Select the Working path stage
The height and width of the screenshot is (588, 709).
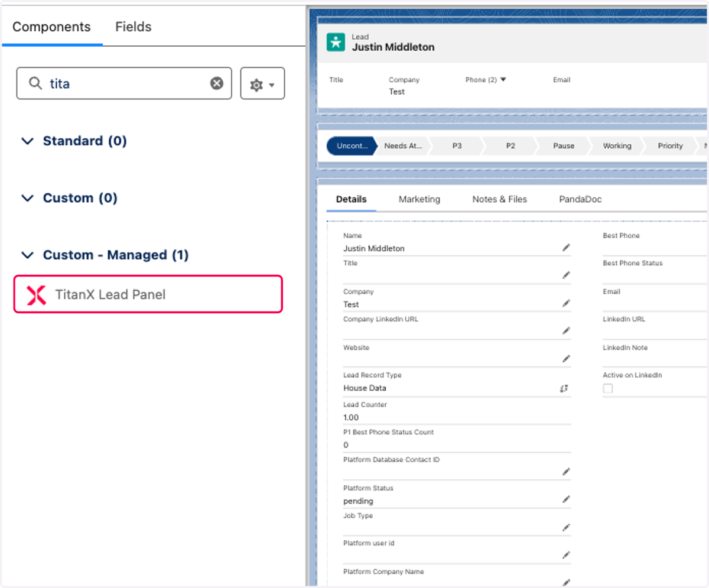(617, 145)
